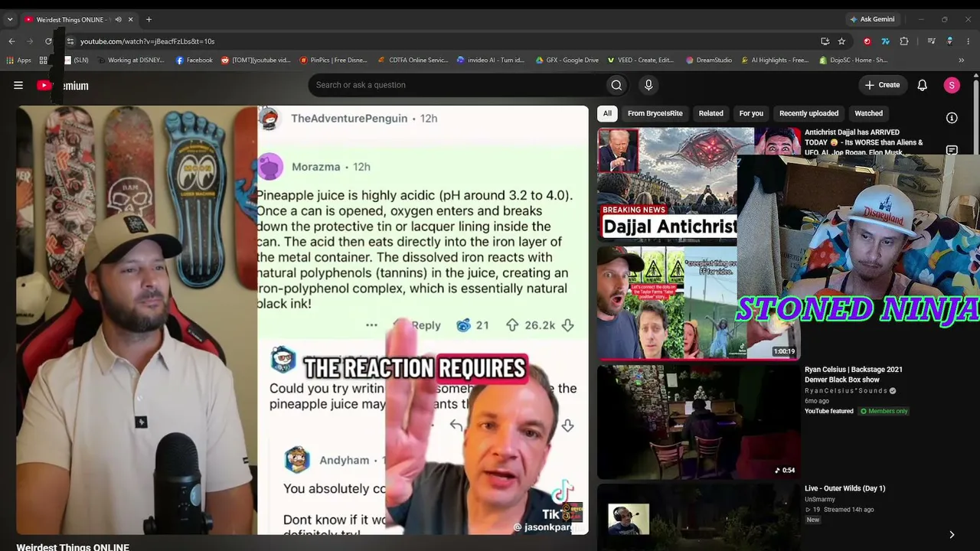This screenshot has width=980, height=551.
Task: Close the Weirdest Things ONLINE tab
Action: point(130,19)
